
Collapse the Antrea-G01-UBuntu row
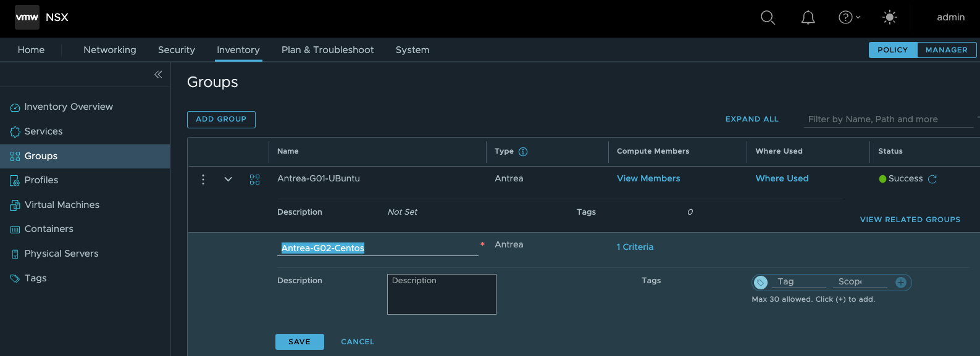coord(228,180)
